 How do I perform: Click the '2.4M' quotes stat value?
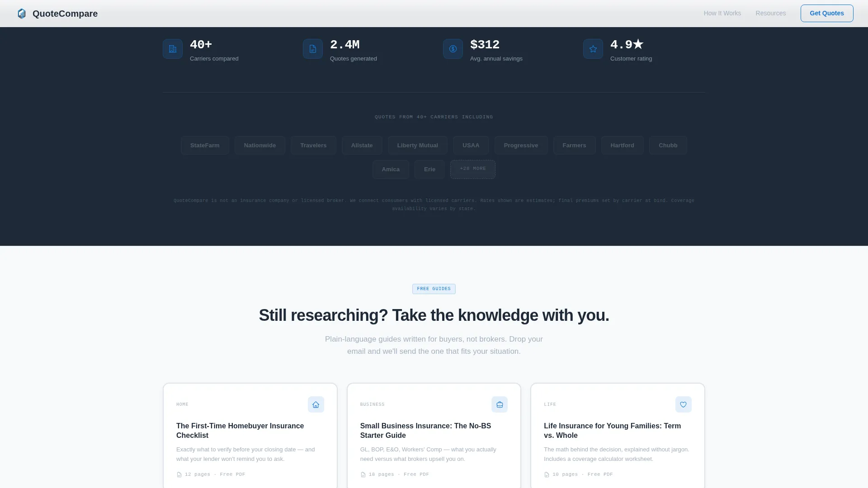(x=344, y=45)
